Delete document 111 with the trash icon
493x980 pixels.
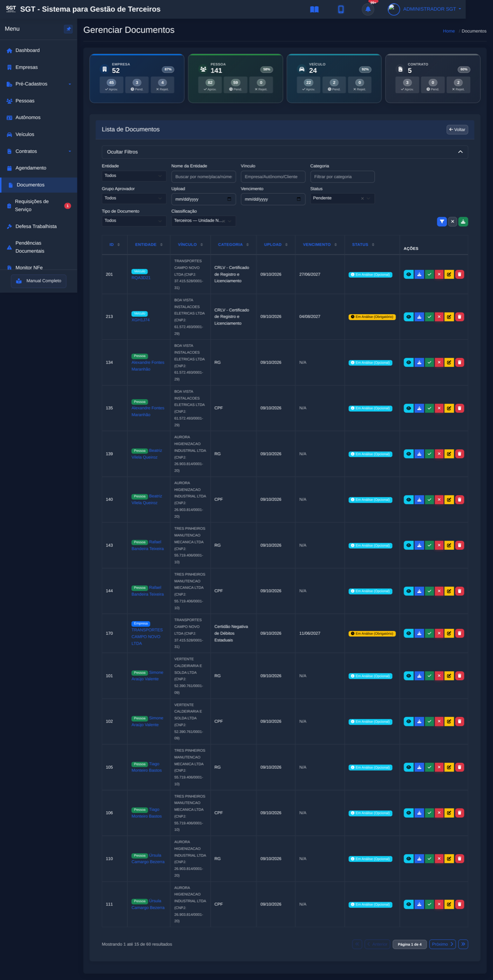[x=460, y=904]
